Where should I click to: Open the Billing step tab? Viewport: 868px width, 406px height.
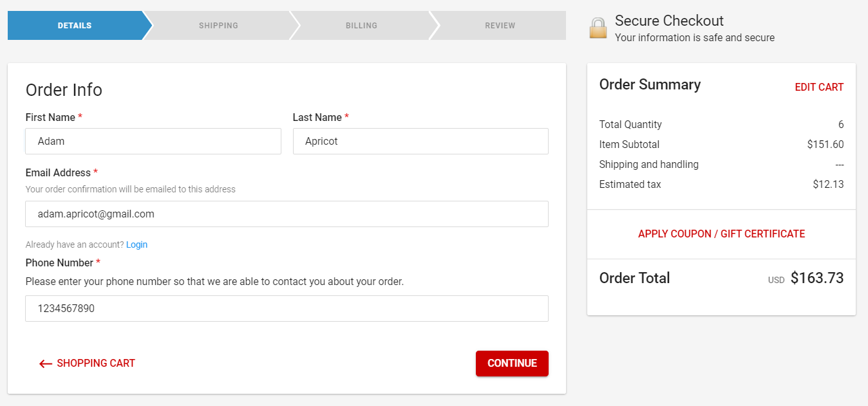pos(361,26)
